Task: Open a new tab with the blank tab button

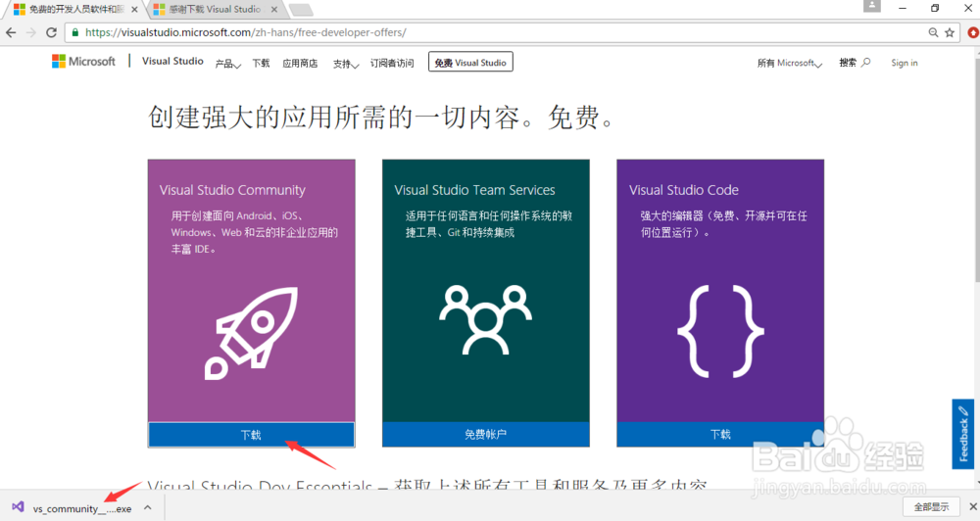Action: point(302,10)
